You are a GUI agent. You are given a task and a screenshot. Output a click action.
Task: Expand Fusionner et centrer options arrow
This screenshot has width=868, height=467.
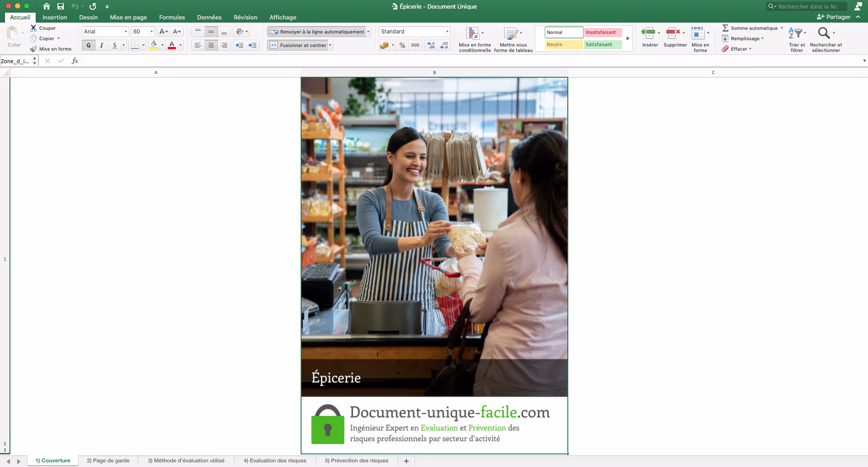(x=330, y=45)
